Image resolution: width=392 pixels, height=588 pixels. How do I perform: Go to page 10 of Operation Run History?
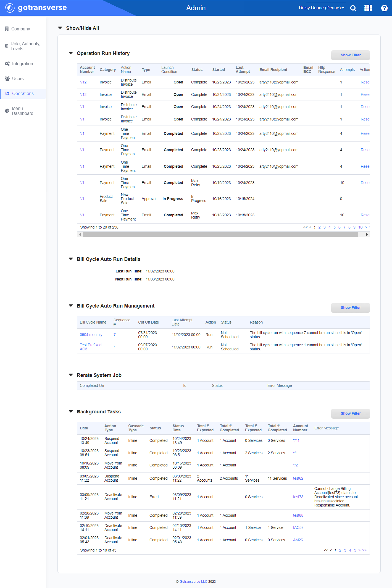click(360, 227)
